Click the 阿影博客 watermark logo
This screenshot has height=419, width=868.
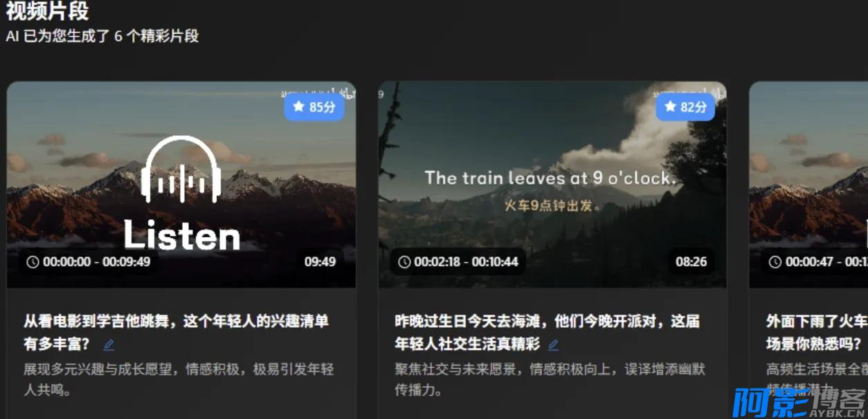point(799,402)
